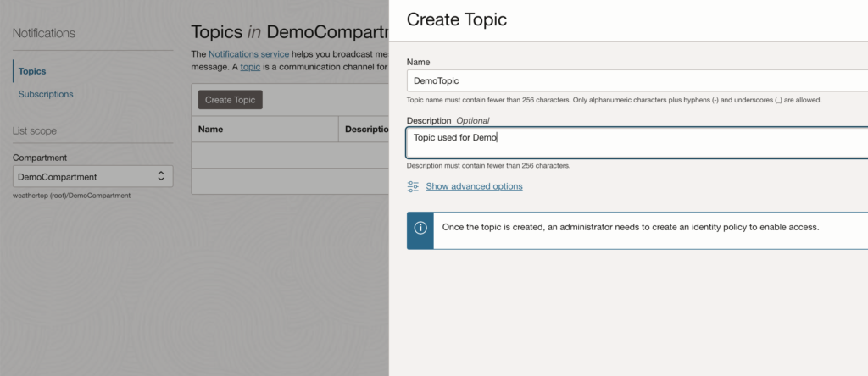
Task: Click the identity policy notice text
Action: click(630, 228)
